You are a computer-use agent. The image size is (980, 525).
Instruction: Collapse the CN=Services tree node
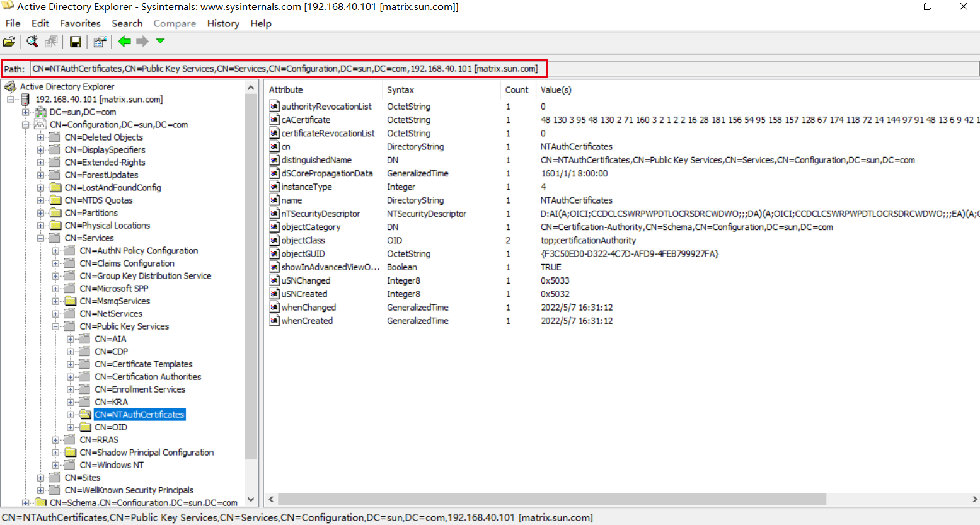pos(40,238)
